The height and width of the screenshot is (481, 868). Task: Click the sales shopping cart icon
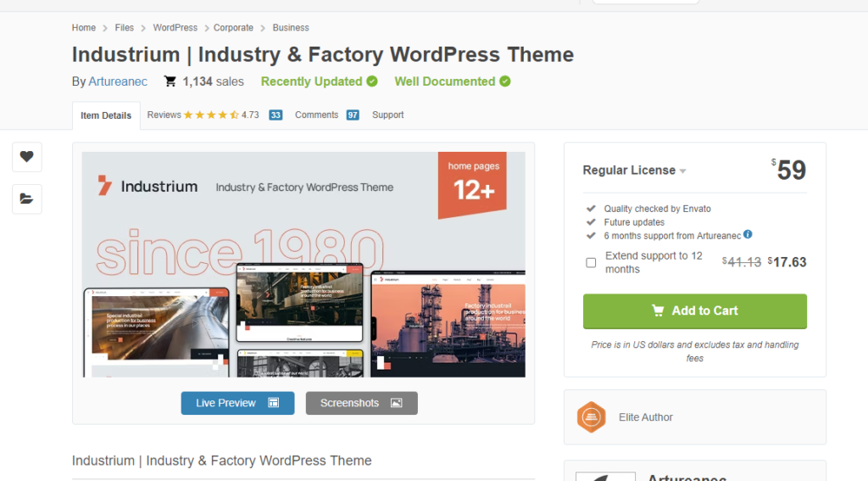[170, 81]
